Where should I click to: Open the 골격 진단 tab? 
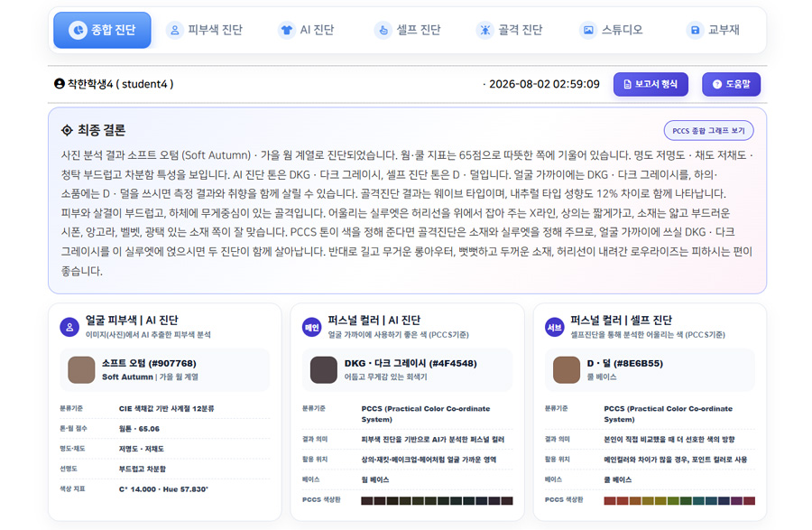point(510,30)
